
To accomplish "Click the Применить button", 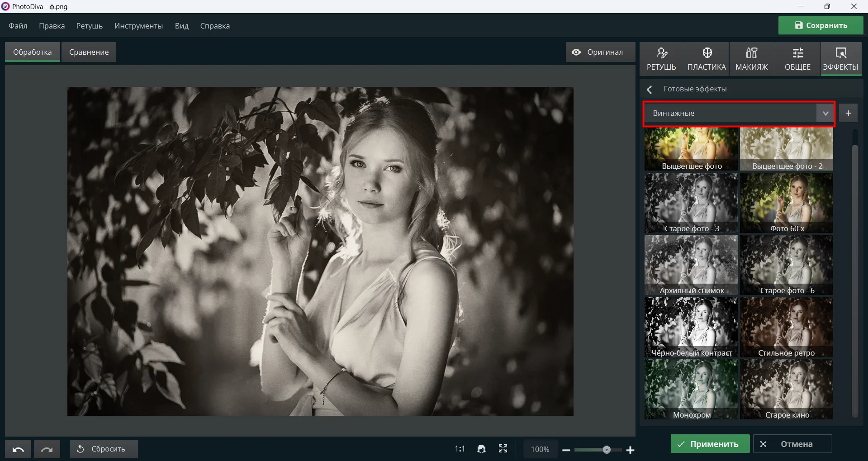I will (x=710, y=444).
